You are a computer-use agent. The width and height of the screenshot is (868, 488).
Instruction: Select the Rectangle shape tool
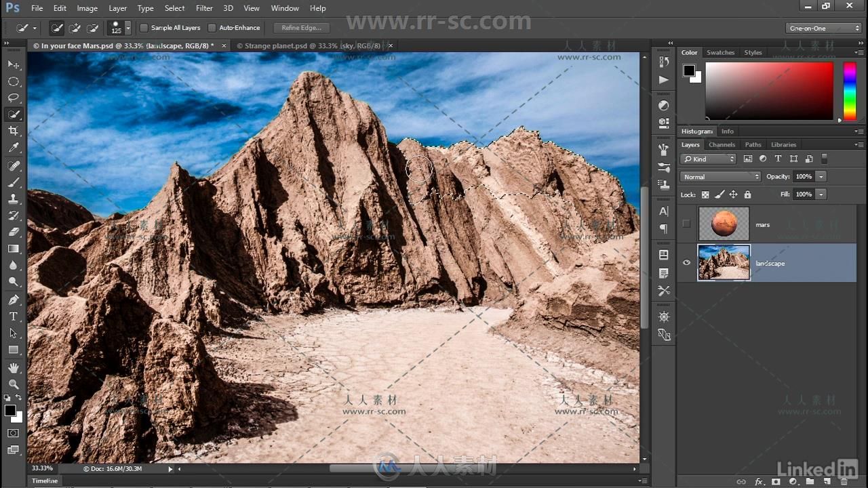point(14,350)
